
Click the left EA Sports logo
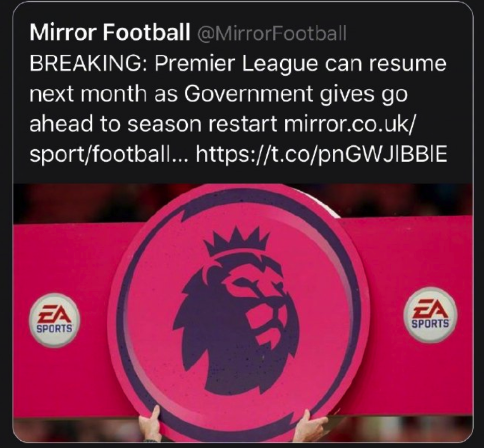point(55,320)
